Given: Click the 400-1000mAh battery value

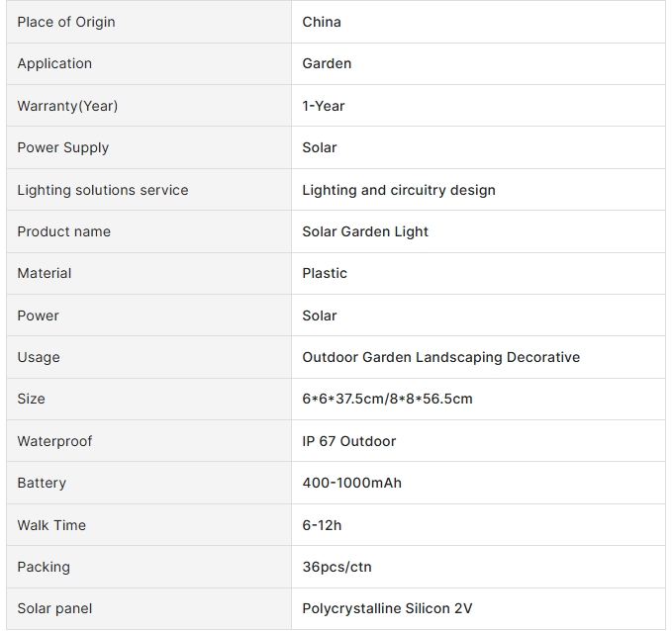Looking at the screenshot, I should tap(352, 483).
